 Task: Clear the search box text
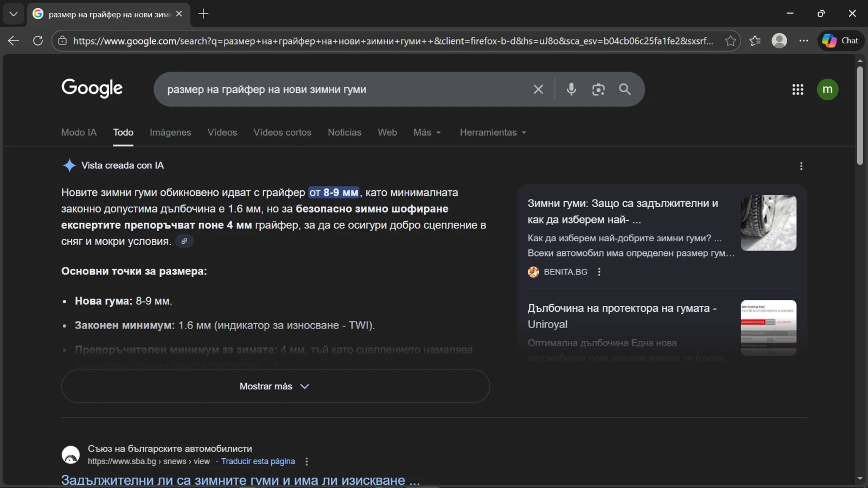pyautogui.click(x=538, y=89)
